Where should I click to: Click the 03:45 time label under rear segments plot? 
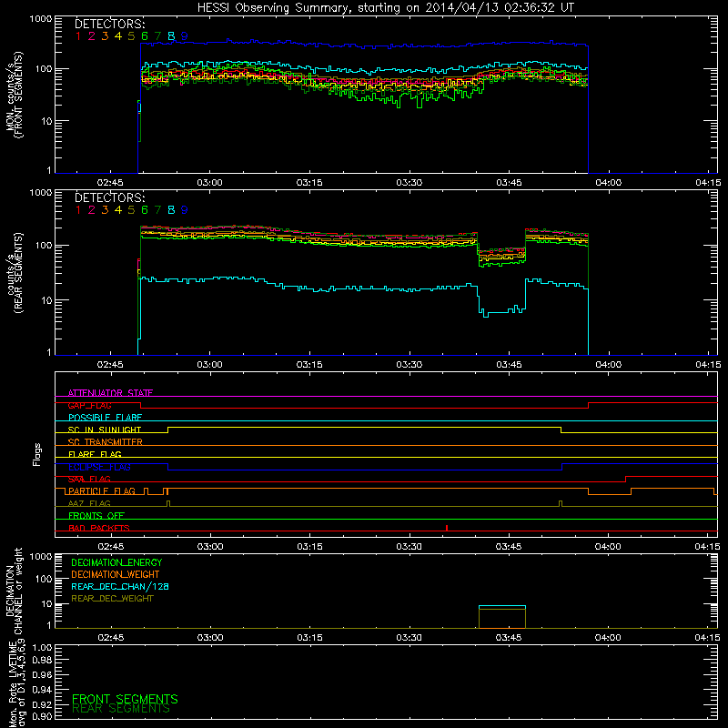click(509, 365)
